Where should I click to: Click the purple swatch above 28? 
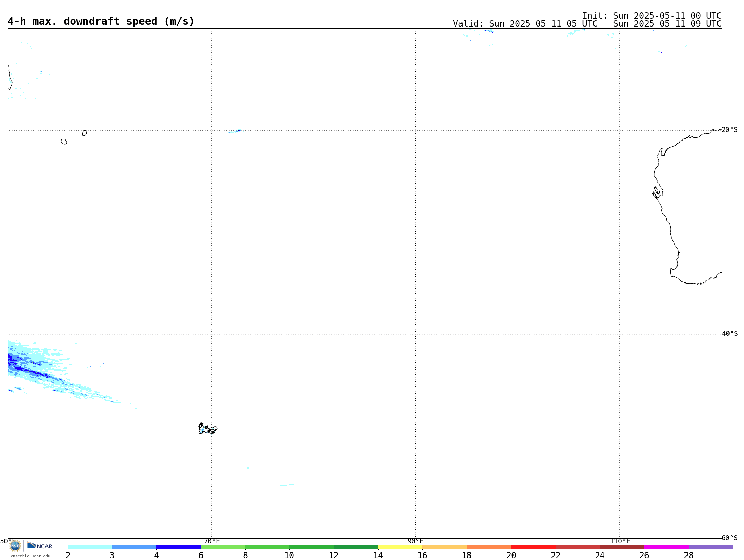[711, 547]
